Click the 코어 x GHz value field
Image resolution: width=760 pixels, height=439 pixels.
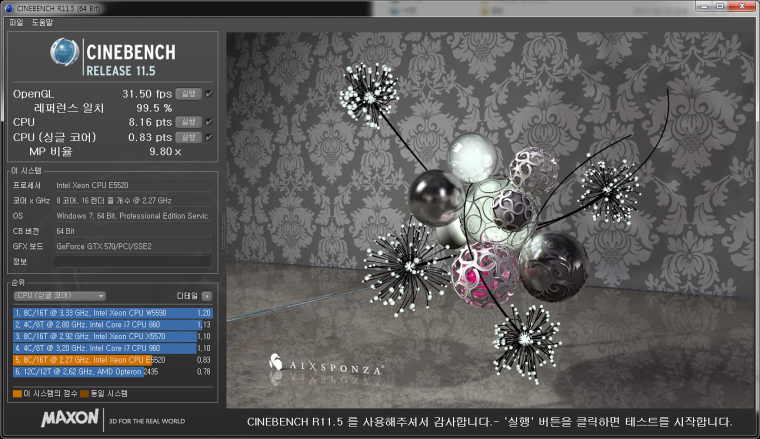tap(132, 201)
